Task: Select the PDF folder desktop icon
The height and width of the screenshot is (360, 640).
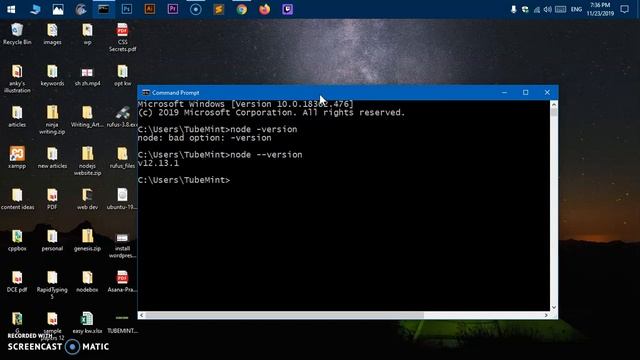Action: pyautogui.click(x=52, y=199)
